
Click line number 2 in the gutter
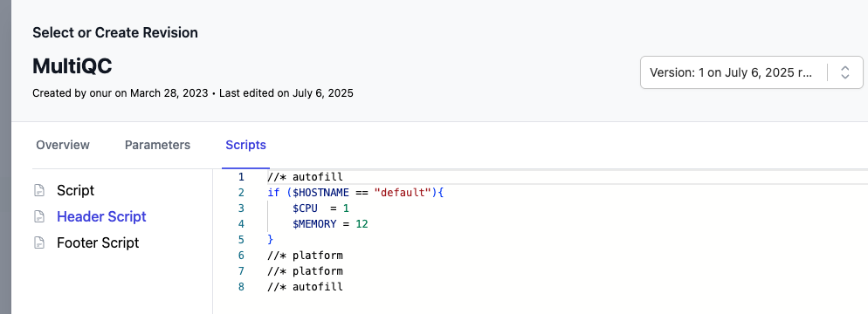[x=241, y=193]
